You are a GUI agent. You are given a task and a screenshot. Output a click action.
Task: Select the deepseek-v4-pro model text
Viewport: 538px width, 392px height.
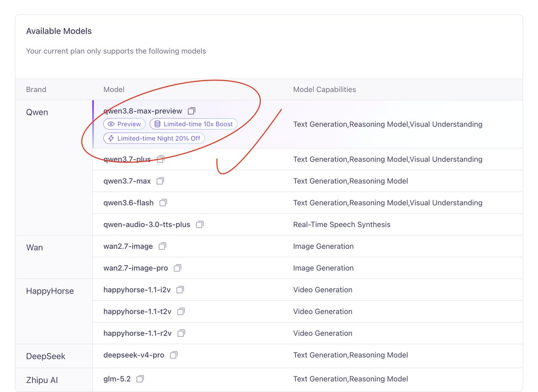[x=134, y=355]
